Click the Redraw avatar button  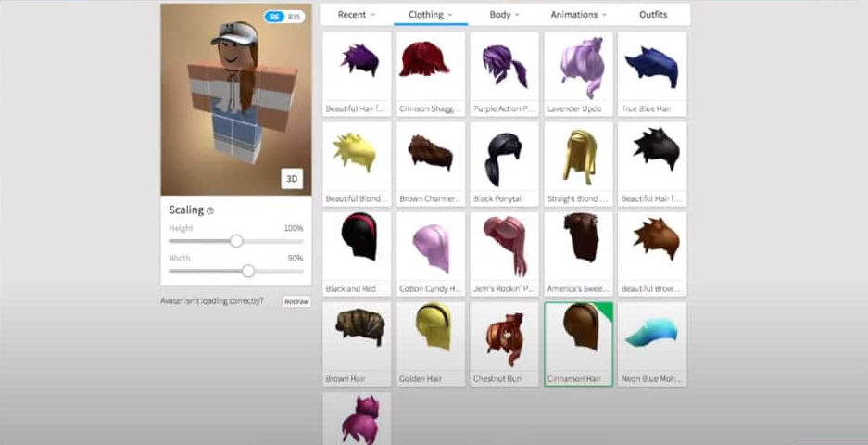point(296,301)
